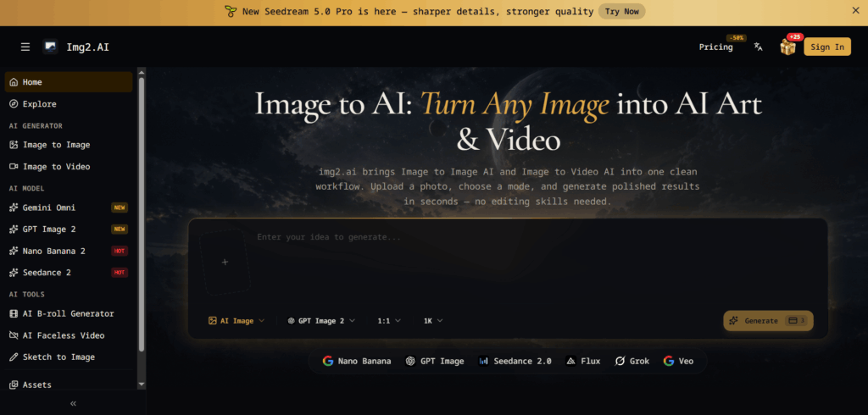
Task: Click the Gemini Omni sparkle icon
Action: (14, 207)
